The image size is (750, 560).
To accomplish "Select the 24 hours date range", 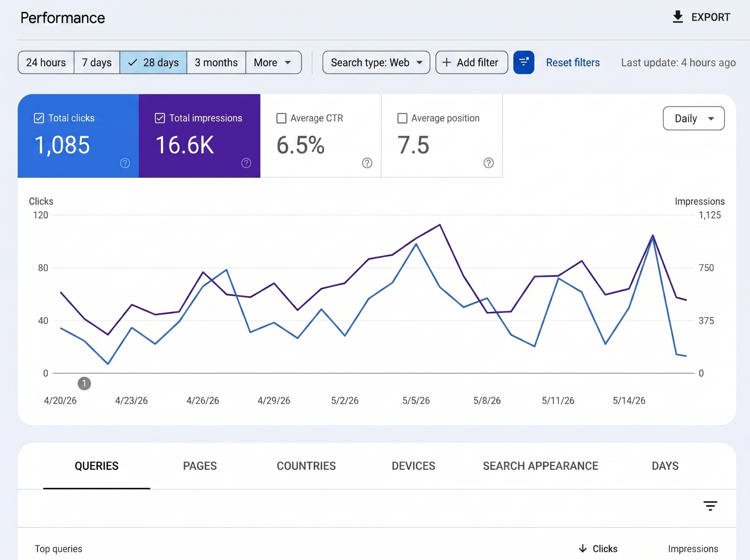I will coord(46,62).
